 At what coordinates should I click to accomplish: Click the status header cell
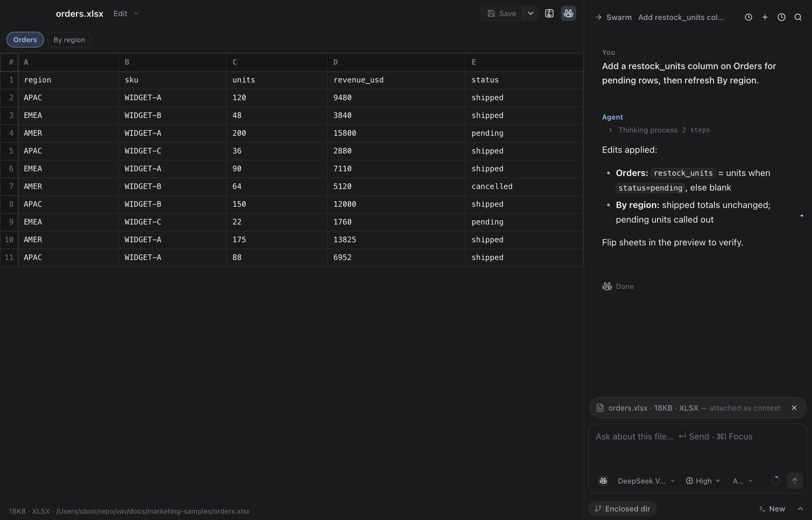click(x=524, y=80)
